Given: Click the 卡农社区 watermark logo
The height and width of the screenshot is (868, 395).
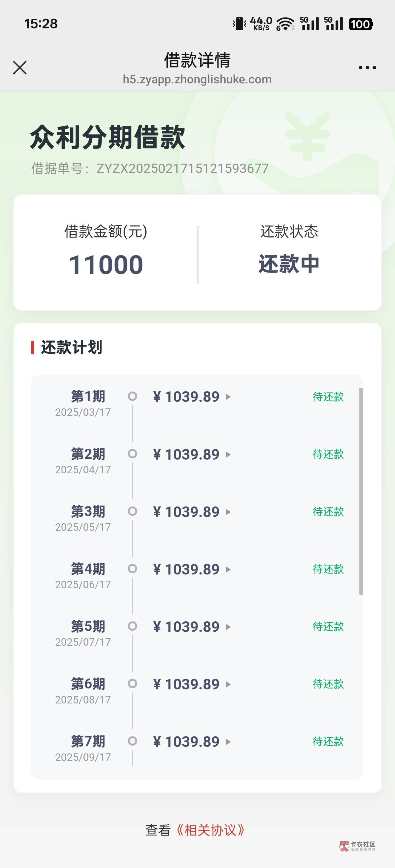Looking at the screenshot, I should coord(357,846).
